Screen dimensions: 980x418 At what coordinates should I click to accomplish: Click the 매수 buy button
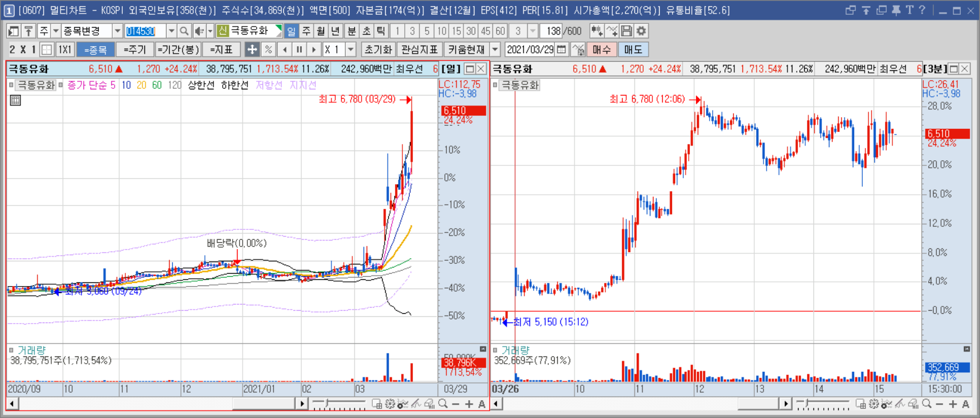coord(602,49)
